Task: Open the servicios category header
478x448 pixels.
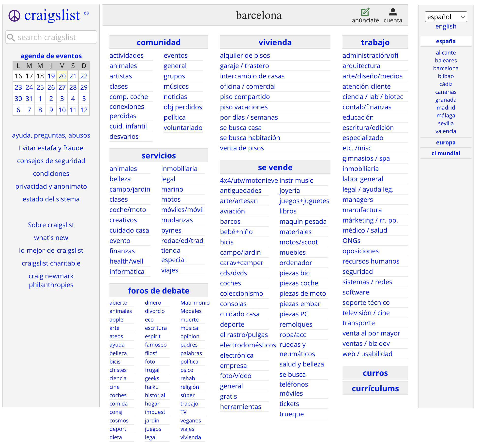Action: [x=159, y=155]
